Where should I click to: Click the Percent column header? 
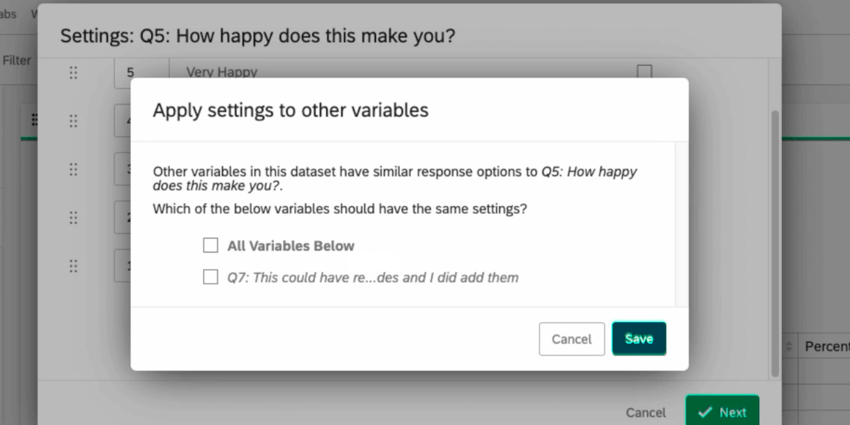pos(826,346)
